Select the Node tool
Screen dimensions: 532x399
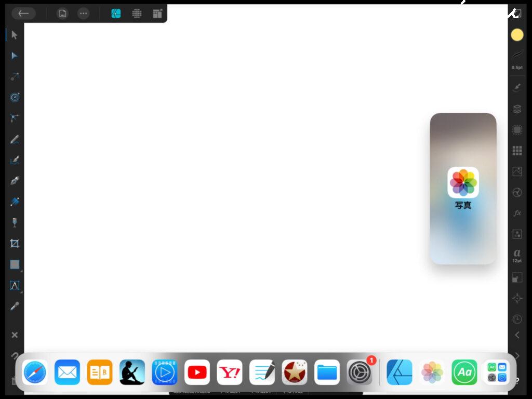pos(15,56)
